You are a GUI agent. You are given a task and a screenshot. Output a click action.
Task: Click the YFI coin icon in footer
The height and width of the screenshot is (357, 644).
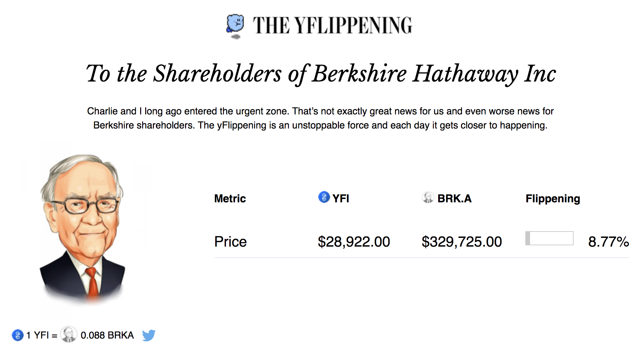pos(17,335)
